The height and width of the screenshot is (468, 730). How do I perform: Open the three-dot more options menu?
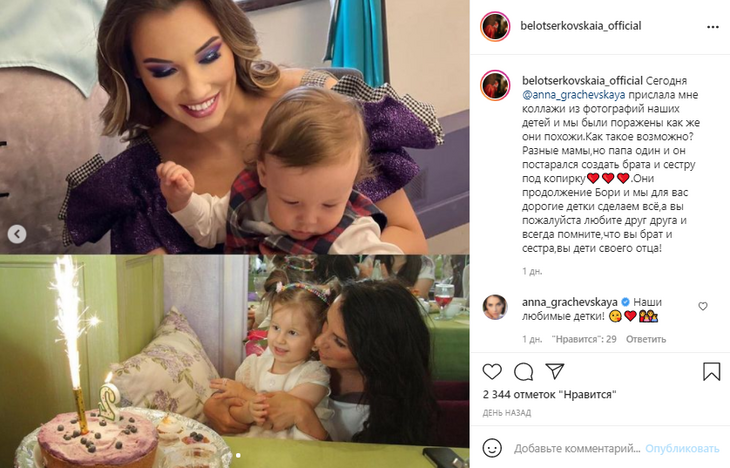click(713, 27)
